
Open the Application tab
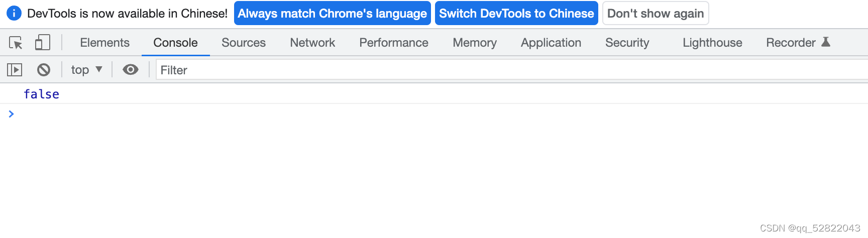point(551,43)
